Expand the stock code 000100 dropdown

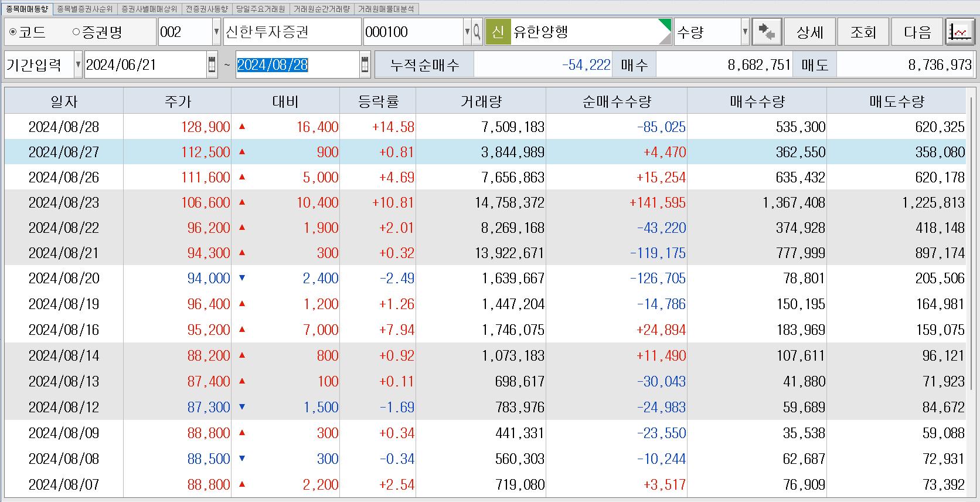click(x=467, y=32)
